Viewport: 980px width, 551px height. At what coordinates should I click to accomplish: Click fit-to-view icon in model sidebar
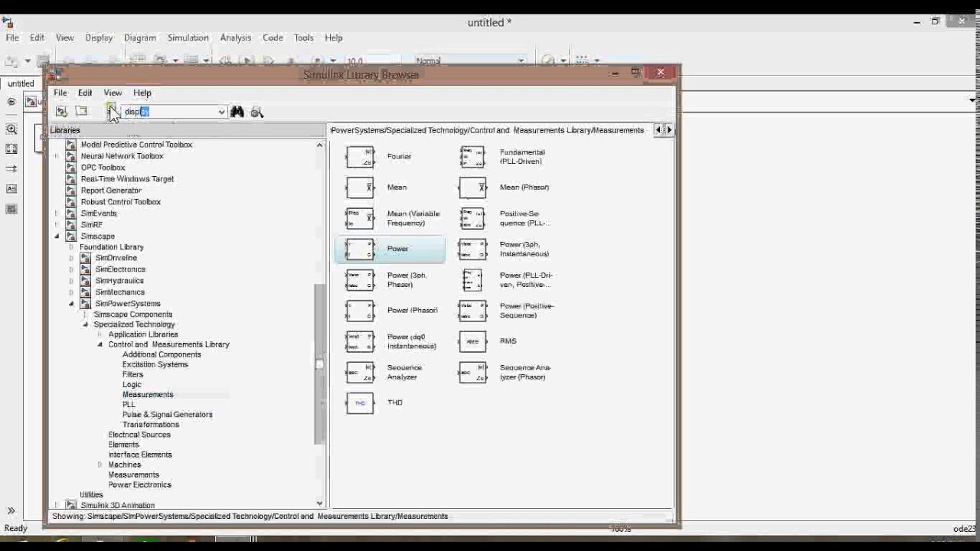(x=11, y=149)
